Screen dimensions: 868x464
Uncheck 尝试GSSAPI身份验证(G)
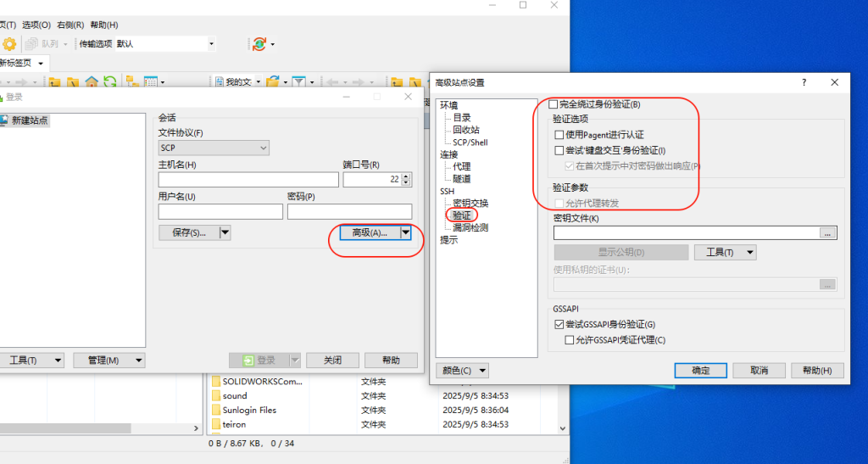559,325
